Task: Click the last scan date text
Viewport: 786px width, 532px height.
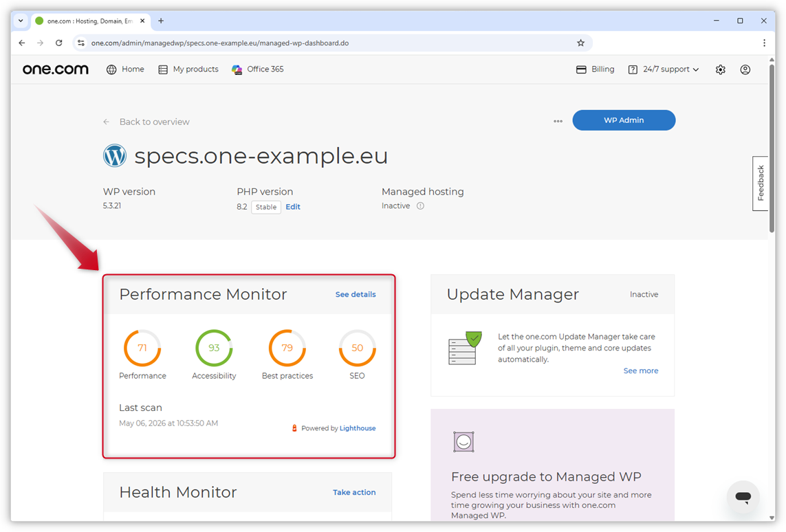Action: [x=168, y=423]
